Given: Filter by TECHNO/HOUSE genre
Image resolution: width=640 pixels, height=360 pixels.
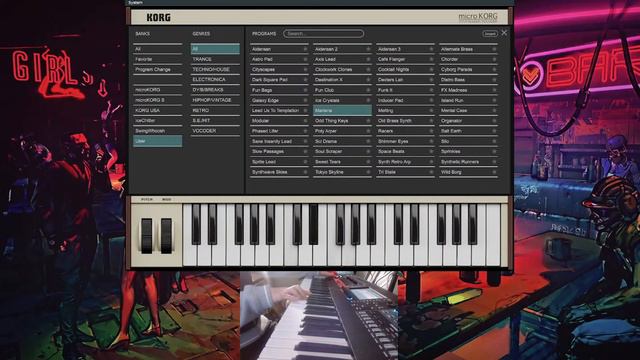Looking at the screenshot, I should [x=215, y=69].
